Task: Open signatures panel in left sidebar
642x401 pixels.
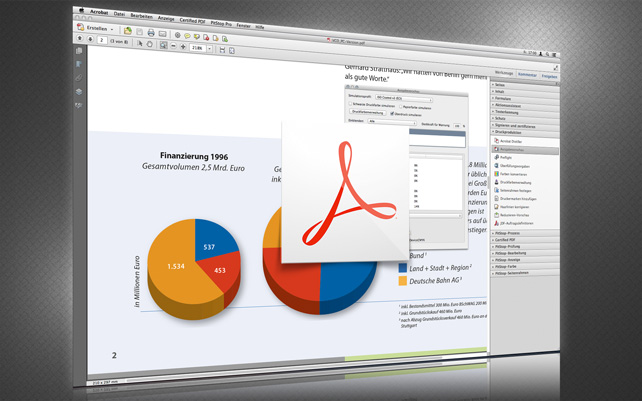Action: click(x=79, y=106)
